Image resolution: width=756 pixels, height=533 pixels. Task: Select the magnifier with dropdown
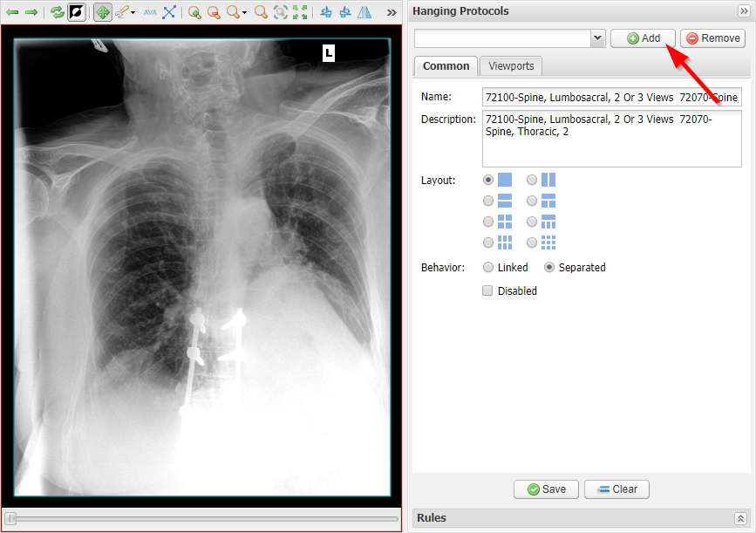pos(233,12)
